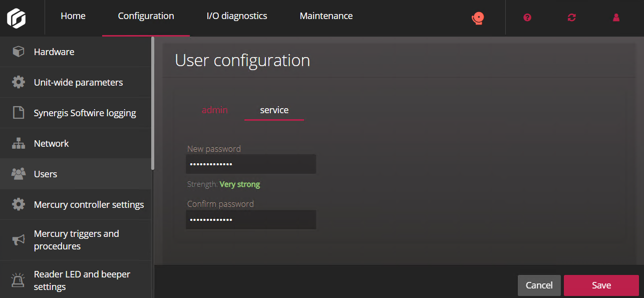Switch to I/O diagnostics
Screen dimensions: 644x298
237,16
